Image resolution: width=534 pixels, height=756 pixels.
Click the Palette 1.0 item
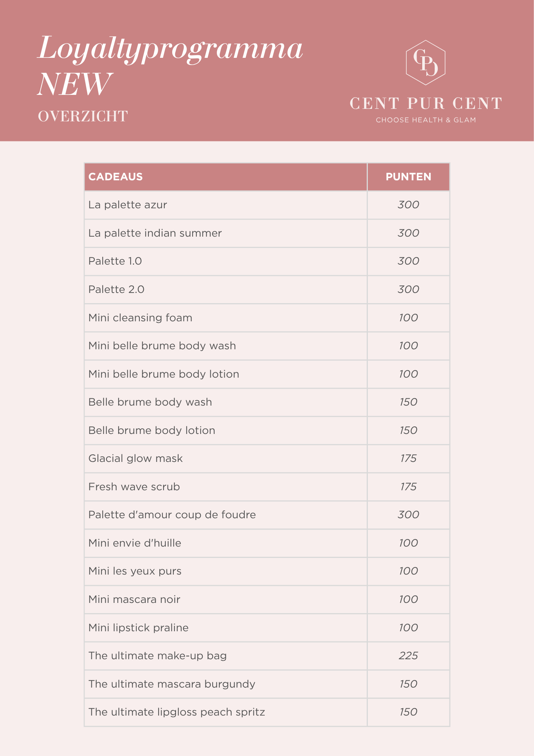pos(115,261)
